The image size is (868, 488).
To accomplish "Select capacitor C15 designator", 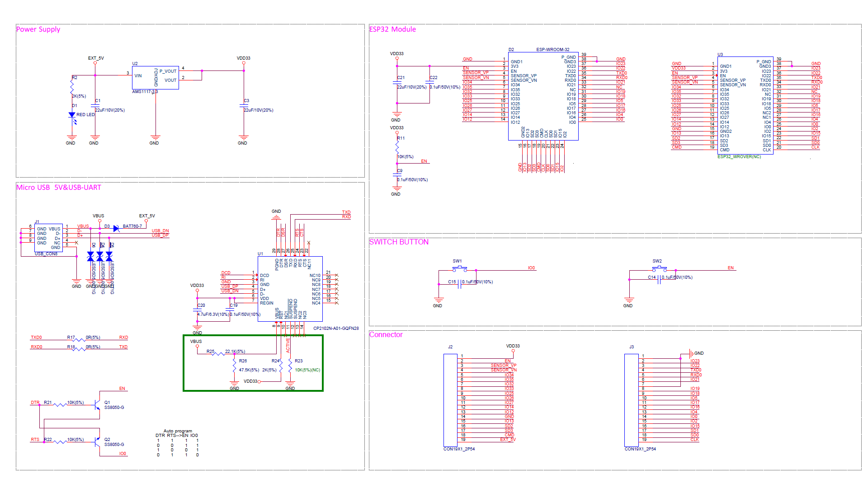I will tap(452, 282).
